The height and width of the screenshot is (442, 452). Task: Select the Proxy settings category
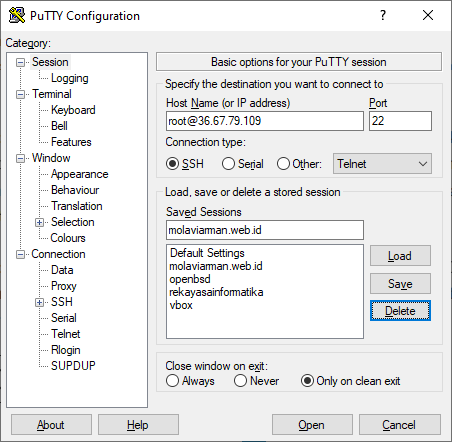click(x=64, y=286)
